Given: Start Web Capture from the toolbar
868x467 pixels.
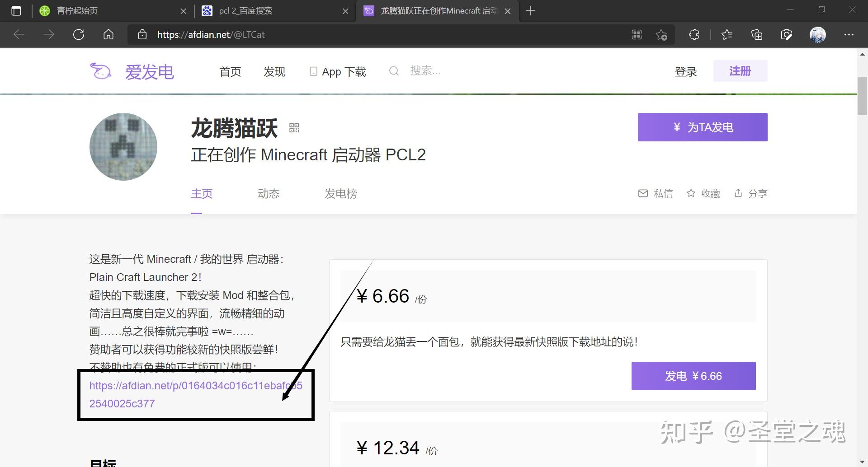Looking at the screenshot, I should tap(787, 34).
